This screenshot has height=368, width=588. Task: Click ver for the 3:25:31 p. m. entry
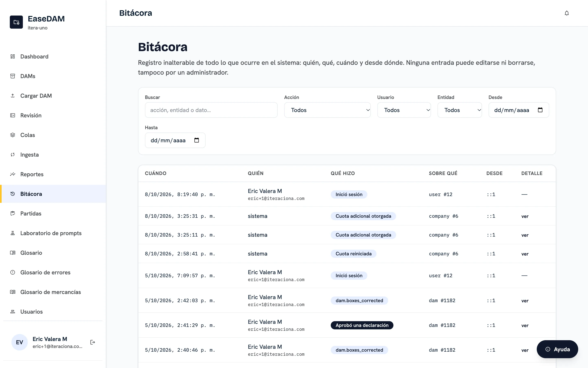pos(525,216)
